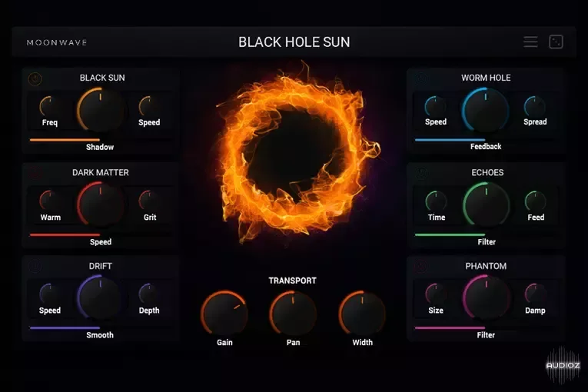This screenshot has width=588, height=392.
Task: Click the TRANSPORT section label
Action: coord(293,281)
